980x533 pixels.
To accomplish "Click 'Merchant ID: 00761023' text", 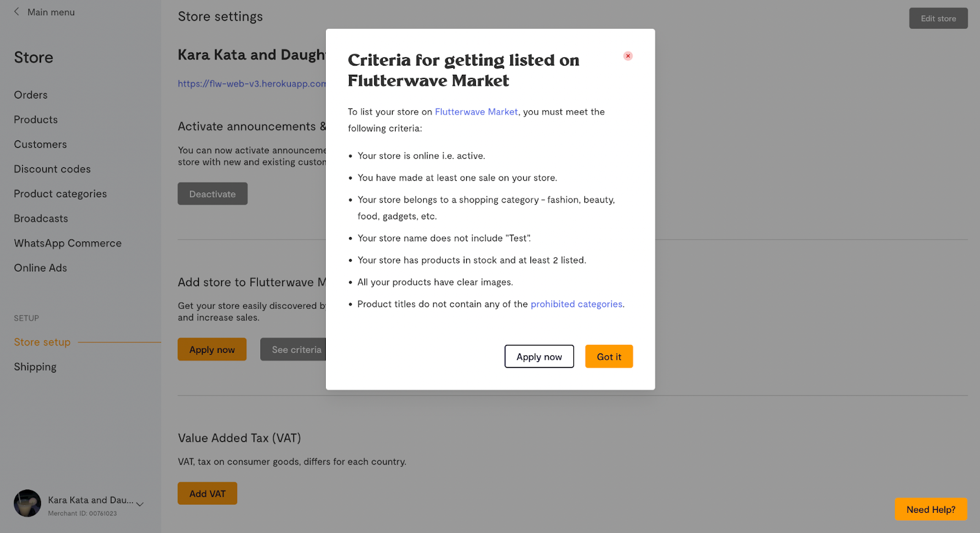I will (82, 513).
